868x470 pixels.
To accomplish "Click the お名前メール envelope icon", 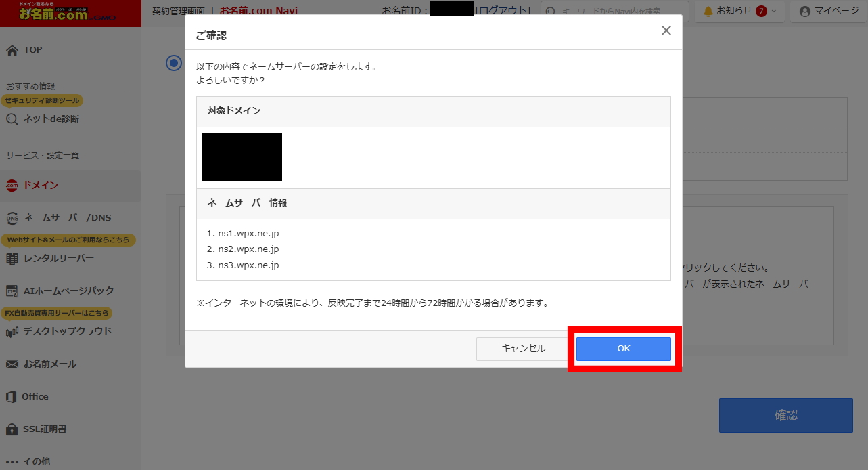I will point(12,364).
